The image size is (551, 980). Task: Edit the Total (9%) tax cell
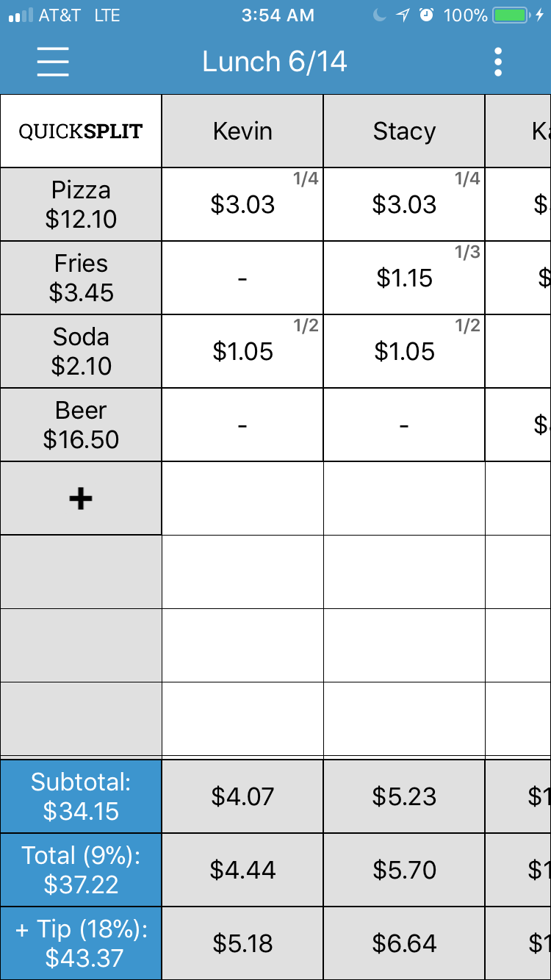point(81,870)
